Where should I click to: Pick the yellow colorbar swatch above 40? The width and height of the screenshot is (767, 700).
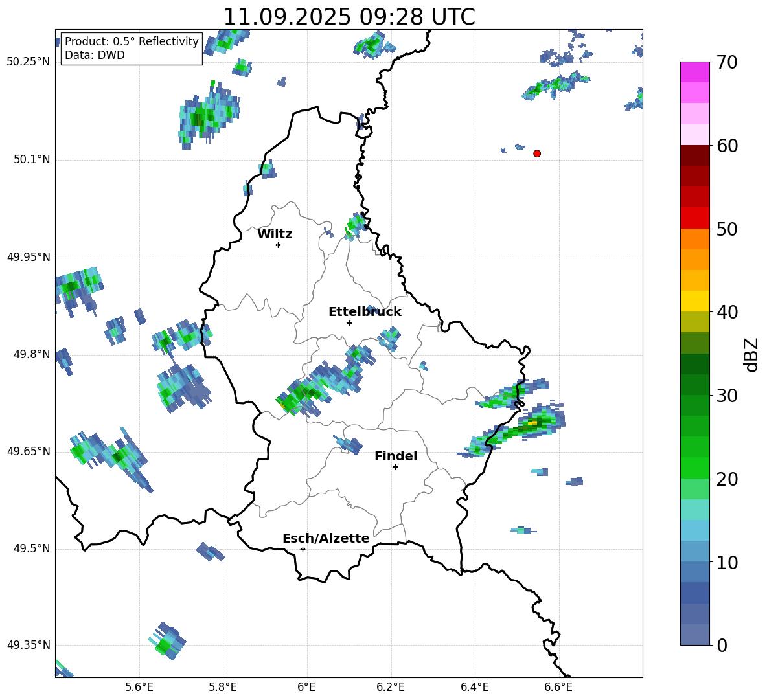(695, 301)
